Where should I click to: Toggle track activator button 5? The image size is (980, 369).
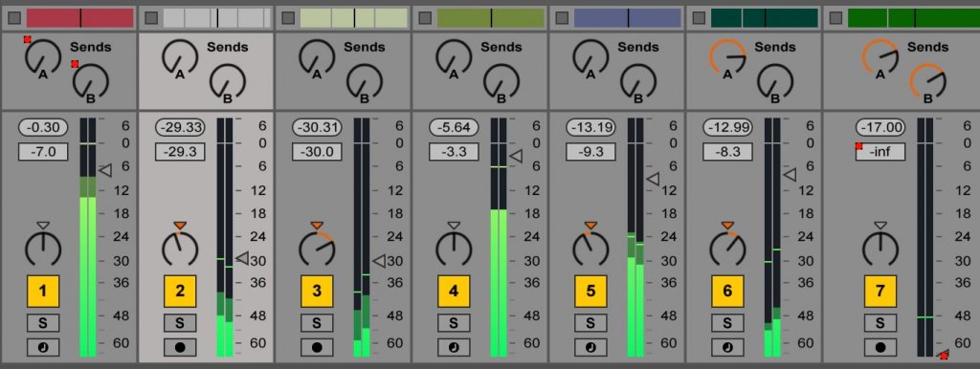click(590, 291)
